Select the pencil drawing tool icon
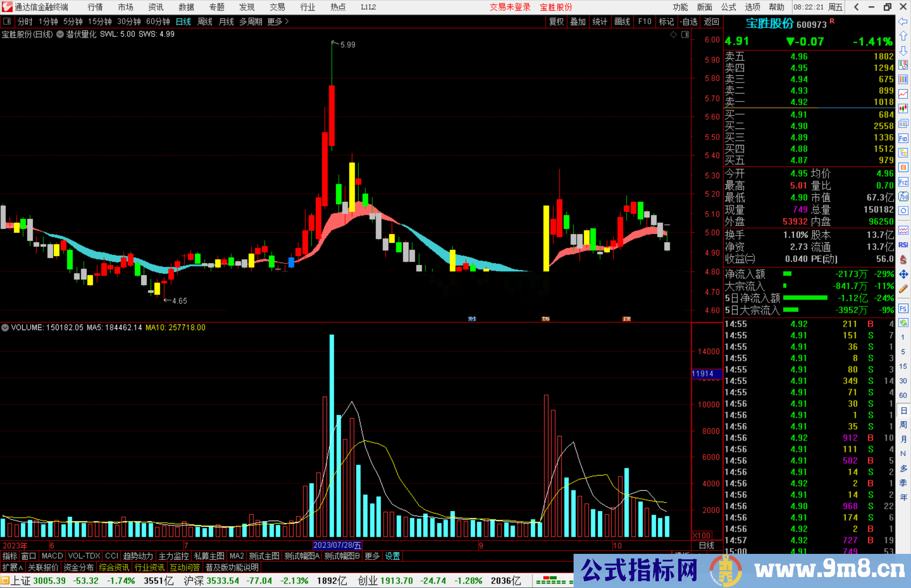911x588 pixels. pos(903,289)
